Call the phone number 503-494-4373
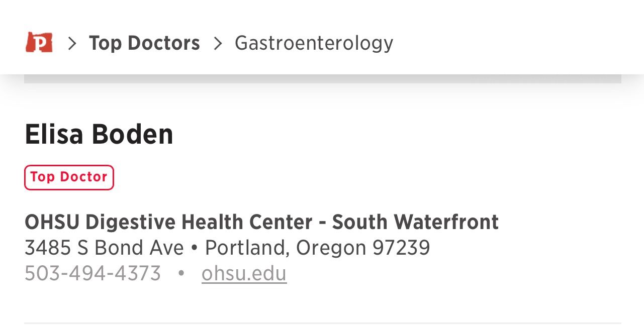The width and height of the screenshot is (644, 325). [93, 274]
